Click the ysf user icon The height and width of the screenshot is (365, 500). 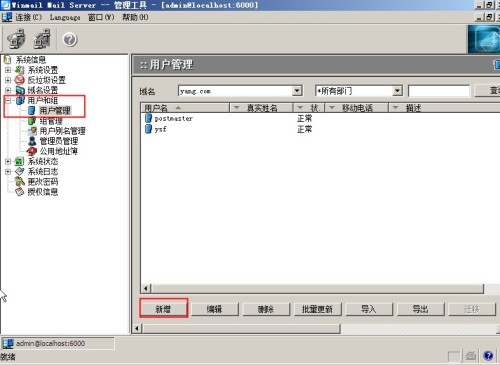(x=149, y=129)
